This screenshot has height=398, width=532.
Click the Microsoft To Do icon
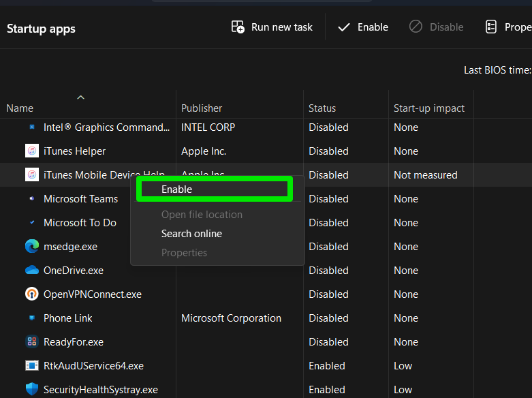(32, 222)
